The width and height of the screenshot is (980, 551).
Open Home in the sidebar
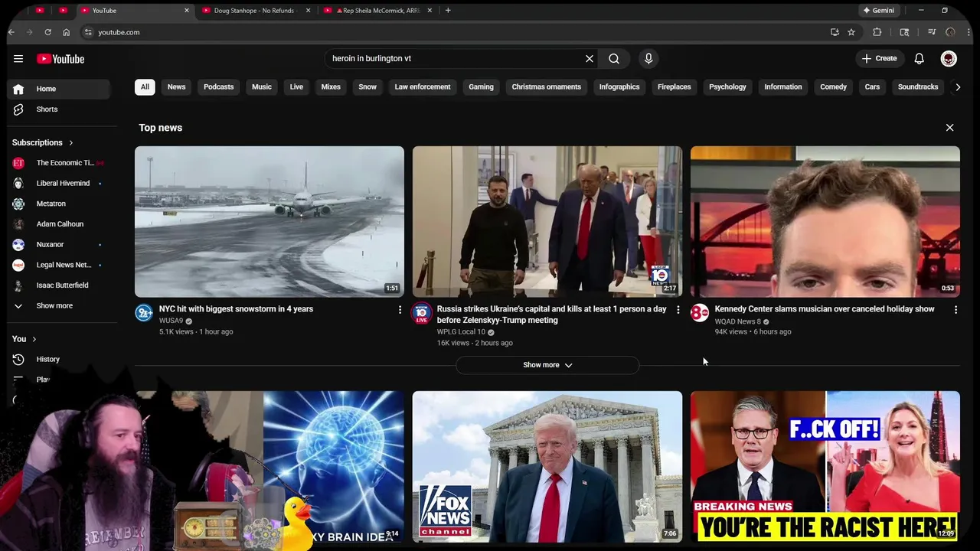(x=59, y=89)
